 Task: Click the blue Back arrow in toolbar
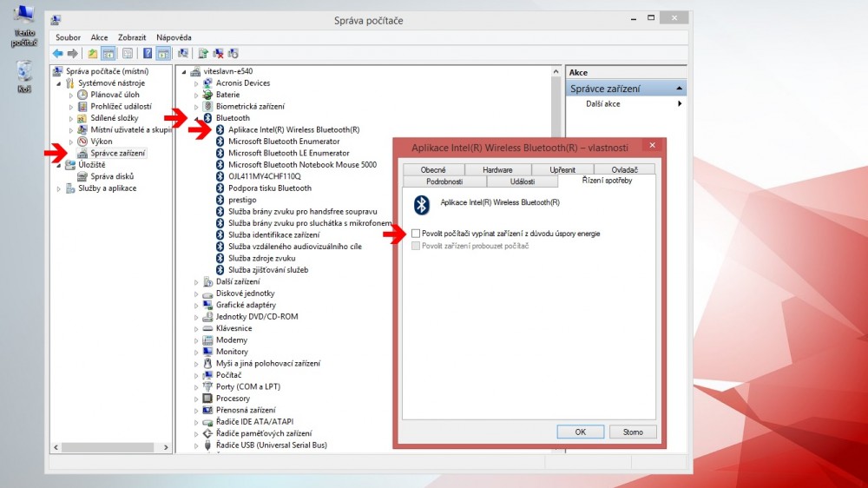[x=58, y=53]
